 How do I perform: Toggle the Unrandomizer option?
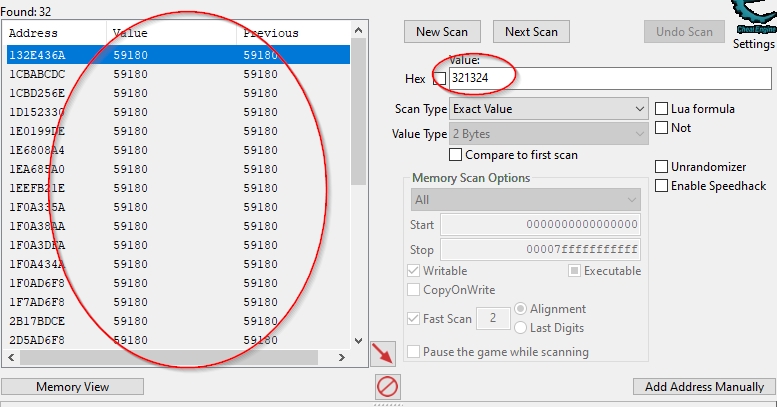coord(662,166)
